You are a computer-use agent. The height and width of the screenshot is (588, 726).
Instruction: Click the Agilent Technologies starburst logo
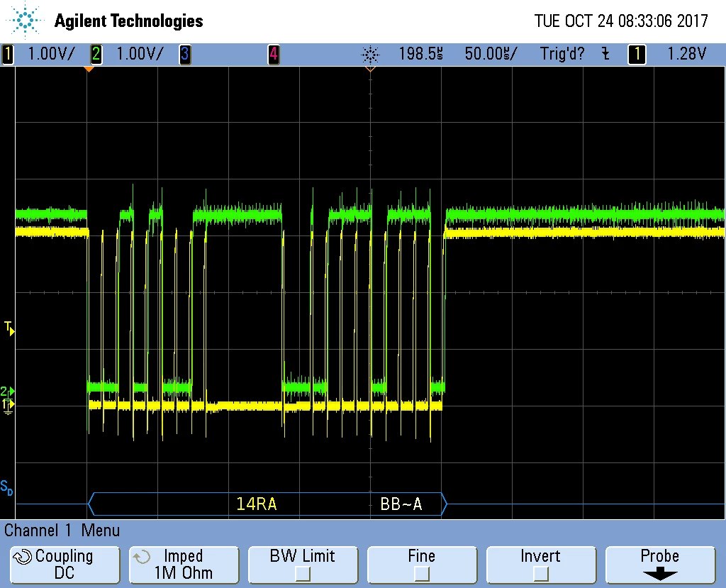coord(24,21)
